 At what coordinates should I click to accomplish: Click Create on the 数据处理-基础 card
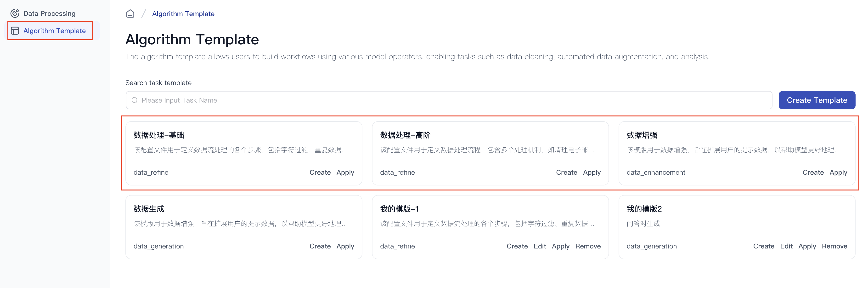320,172
